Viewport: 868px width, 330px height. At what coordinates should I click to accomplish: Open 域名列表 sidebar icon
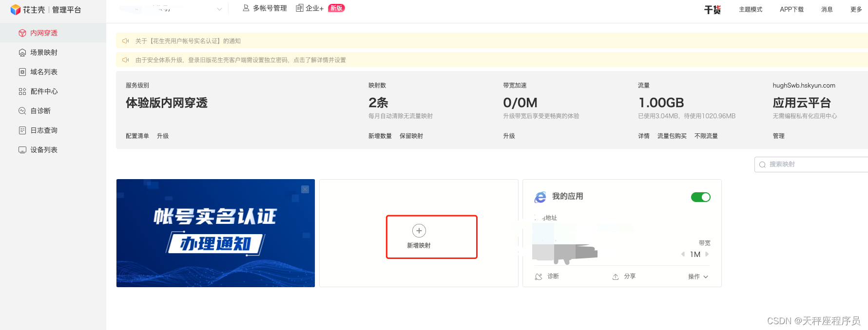(22, 72)
